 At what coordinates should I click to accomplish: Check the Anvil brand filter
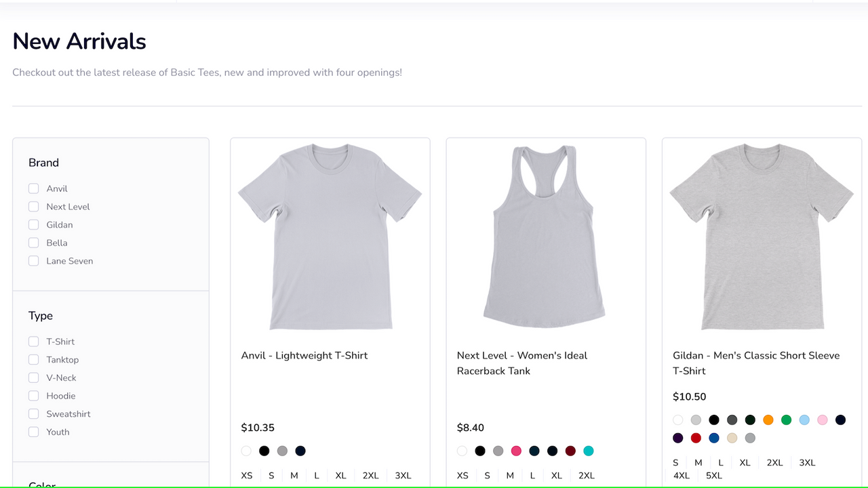coord(33,188)
